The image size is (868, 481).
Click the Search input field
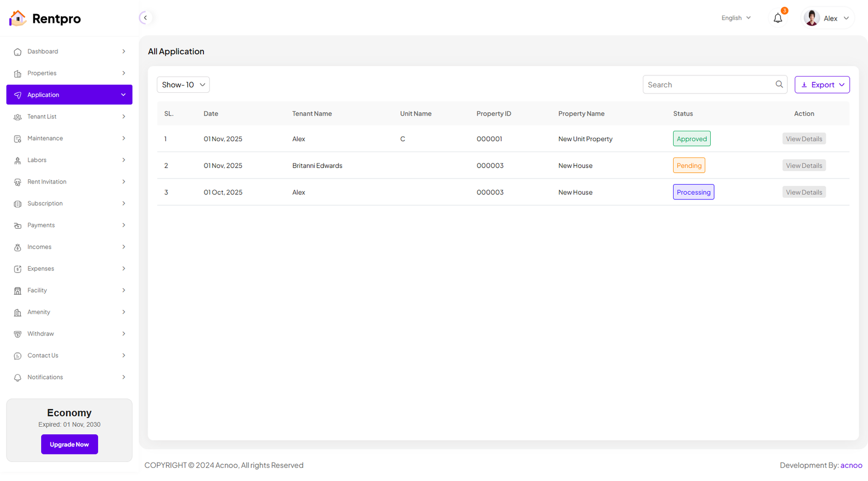click(708, 85)
